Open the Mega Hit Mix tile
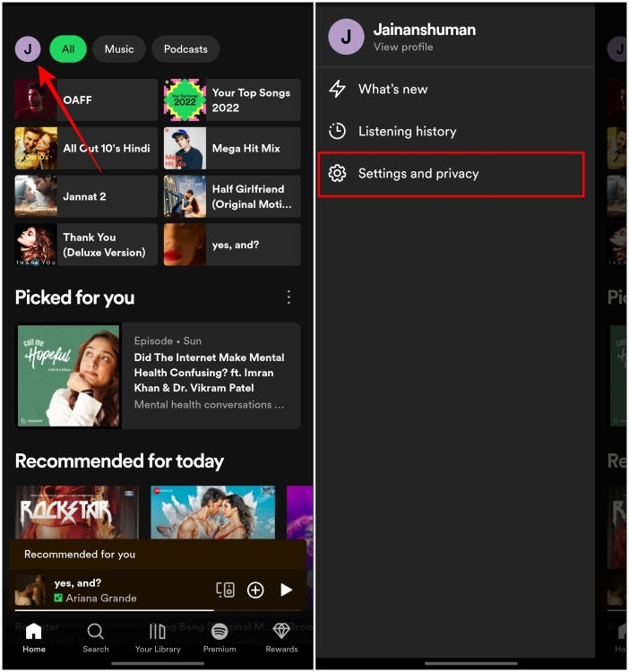 click(232, 148)
